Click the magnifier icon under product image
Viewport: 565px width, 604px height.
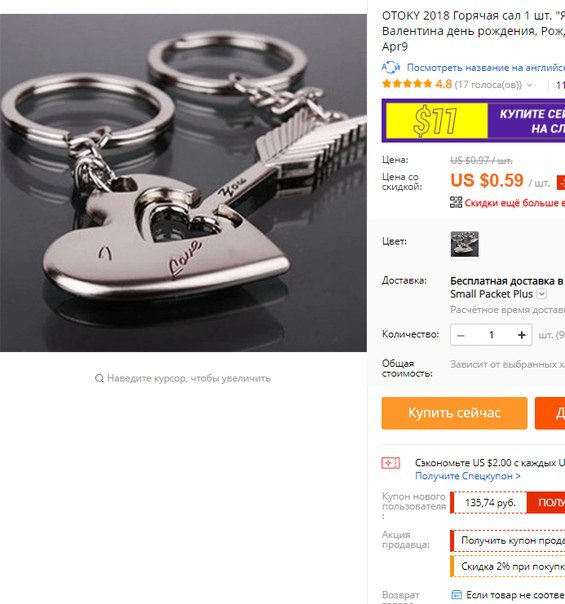click(x=99, y=378)
